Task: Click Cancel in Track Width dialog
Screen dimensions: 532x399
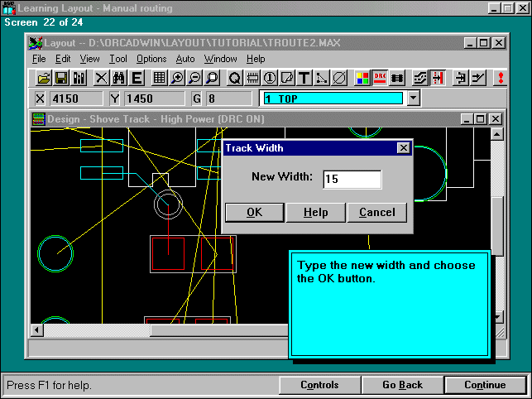Action: [x=376, y=212]
